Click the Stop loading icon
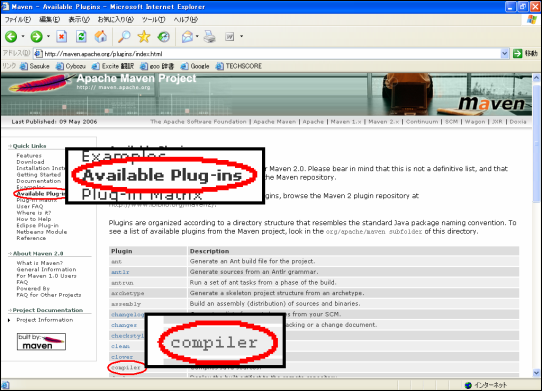This screenshot has height=391, width=542. click(62, 36)
